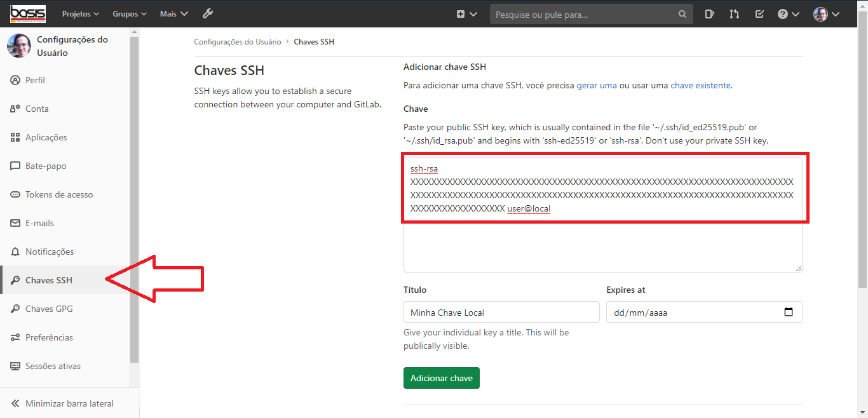This screenshot has width=868, height=418.
Task: Open the Grupos menu
Action: (129, 13)
